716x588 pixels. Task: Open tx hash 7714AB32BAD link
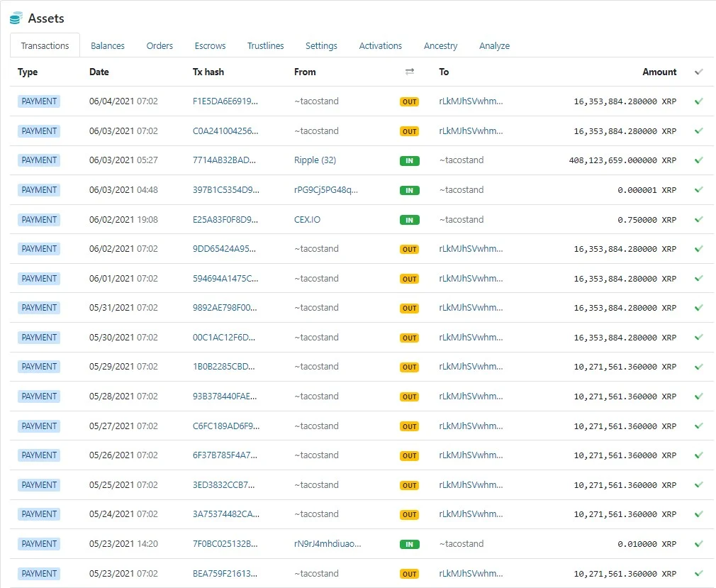(225, 160)
